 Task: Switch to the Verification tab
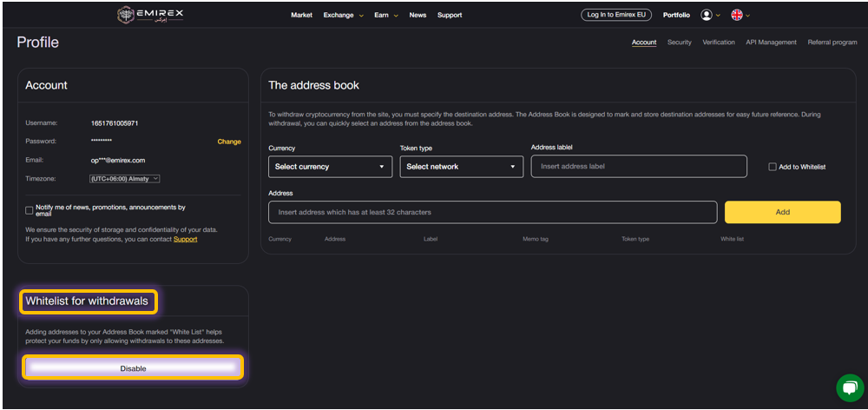(719, 42)
